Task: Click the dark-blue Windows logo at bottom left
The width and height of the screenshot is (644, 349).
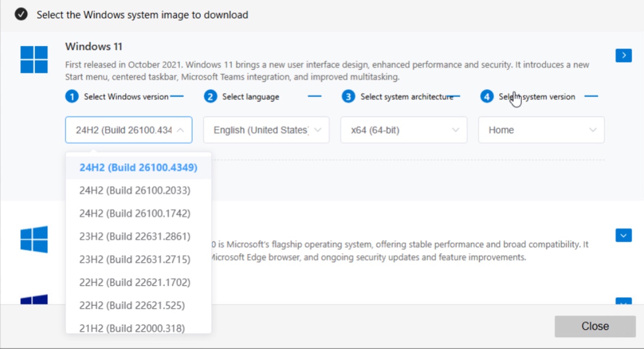Action: point(34,301)
